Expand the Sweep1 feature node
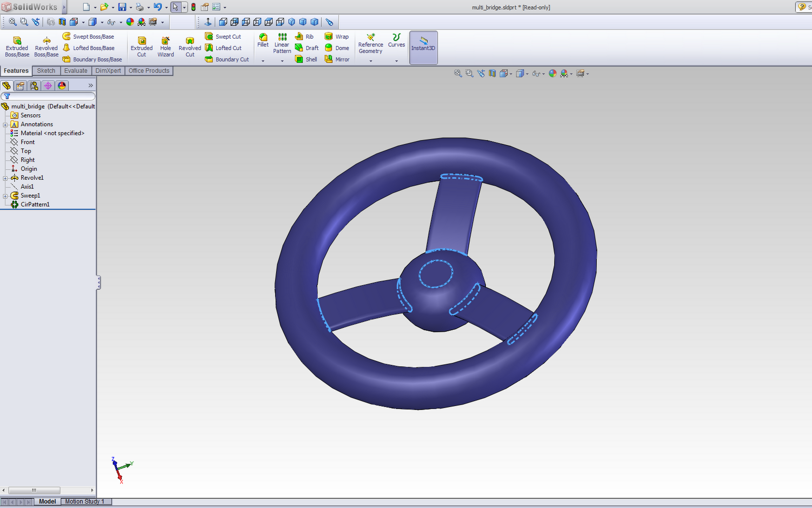Screen dimensions: 812x508 point(5,196)
